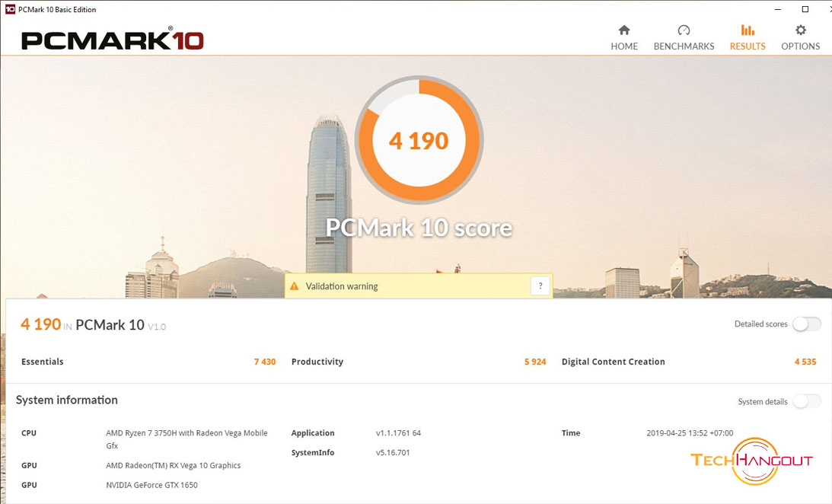Click the SystemInfo field label
Screen dimensions: 832x504
(x=313, y=452)
